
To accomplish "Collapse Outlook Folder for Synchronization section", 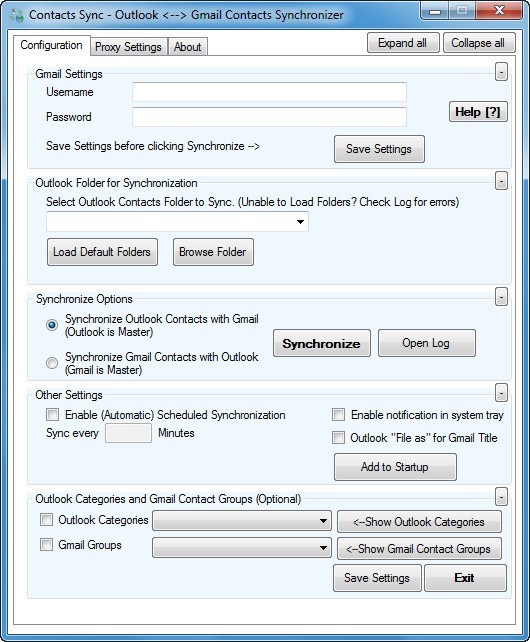I will [x=501, y=181].
